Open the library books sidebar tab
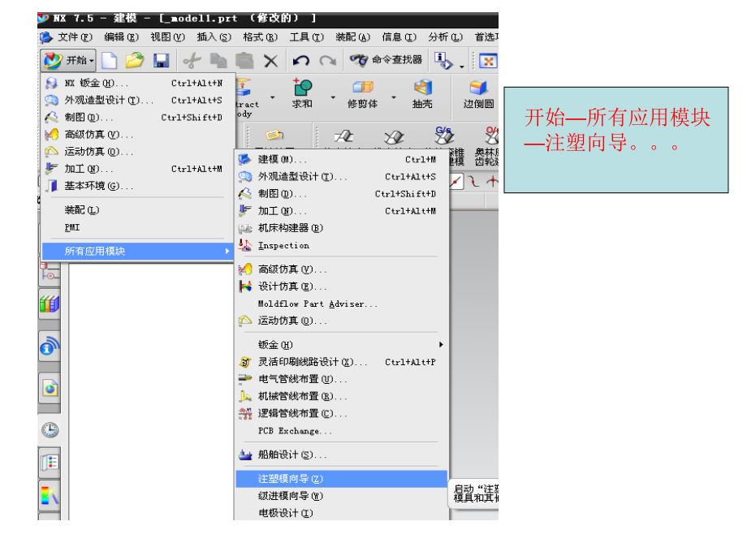This screenshot has height=560, width=747. 50,304
